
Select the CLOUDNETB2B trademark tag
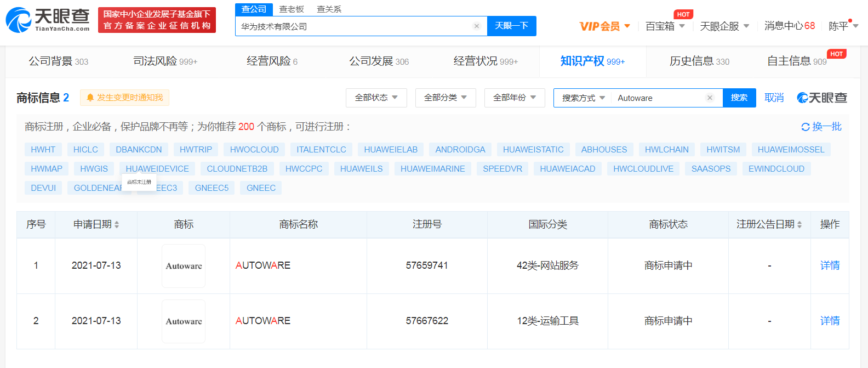pos(237,169)
